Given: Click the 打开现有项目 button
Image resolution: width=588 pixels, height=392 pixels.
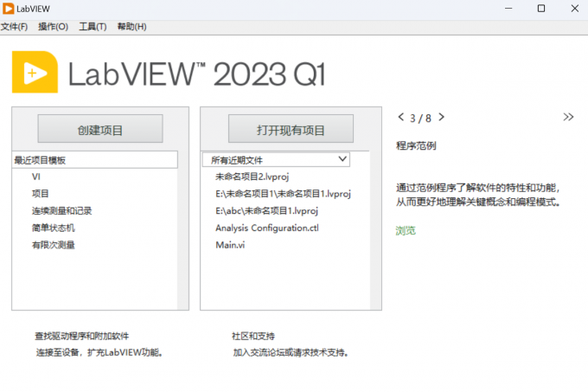Looking at the screenshot, I should click(x=291, y=129).
